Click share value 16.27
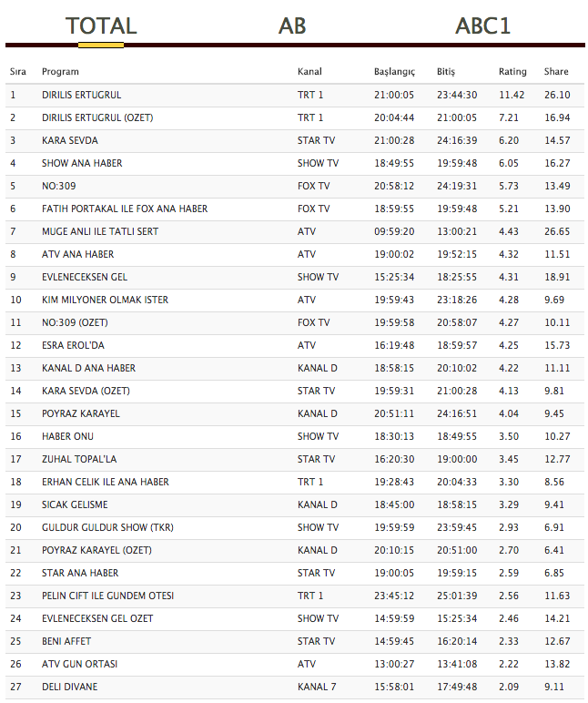Screen dimensions: 588x703 tap(557, 163)
